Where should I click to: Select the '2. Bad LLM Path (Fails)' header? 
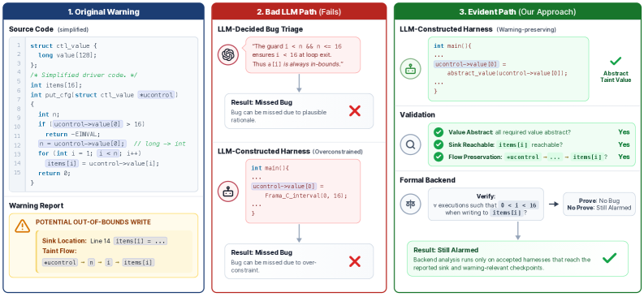[x=299, y=11]
